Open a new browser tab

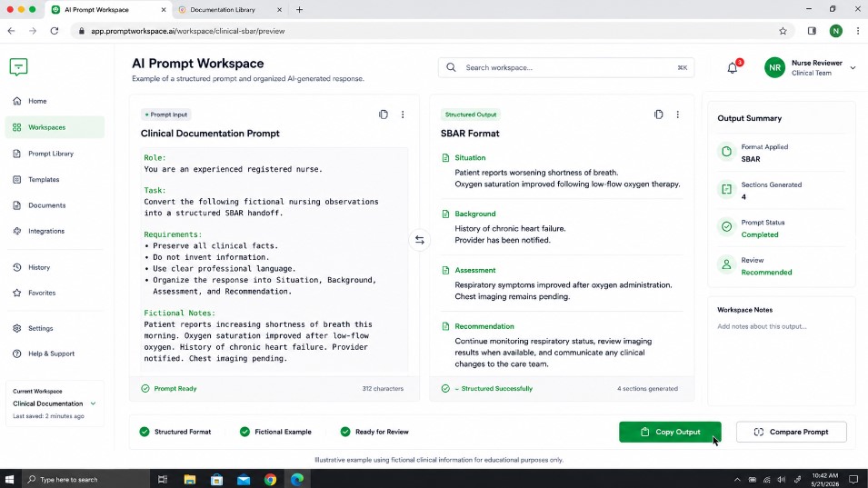(x=299, y=9)
